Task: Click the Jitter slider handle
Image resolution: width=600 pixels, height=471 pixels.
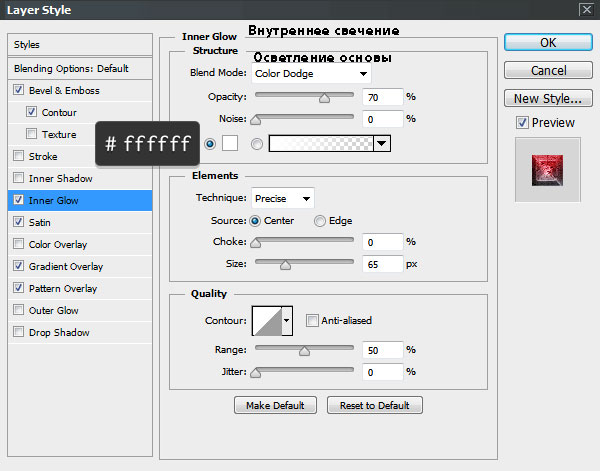Action: (x=255, y=373)
